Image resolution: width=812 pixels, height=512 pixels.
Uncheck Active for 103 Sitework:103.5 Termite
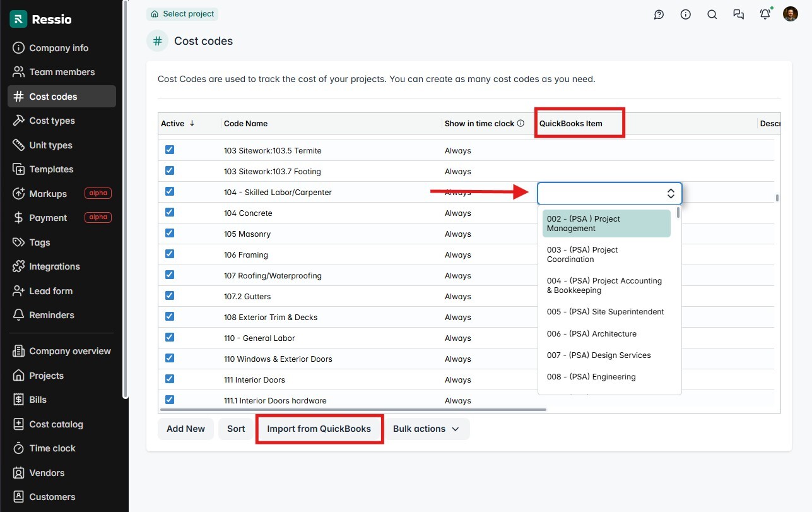click(169, 150)
